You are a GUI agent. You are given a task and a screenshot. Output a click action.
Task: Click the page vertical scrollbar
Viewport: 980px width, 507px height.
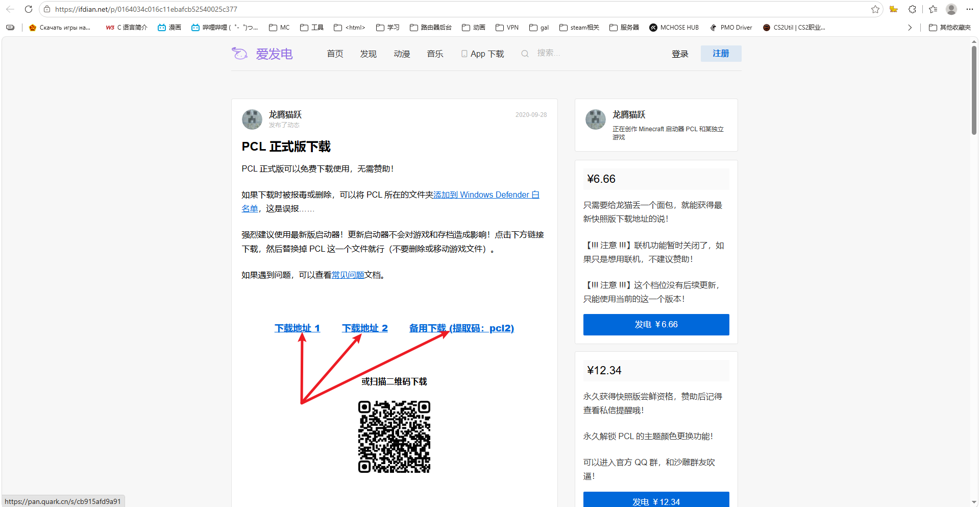point(974,90)
